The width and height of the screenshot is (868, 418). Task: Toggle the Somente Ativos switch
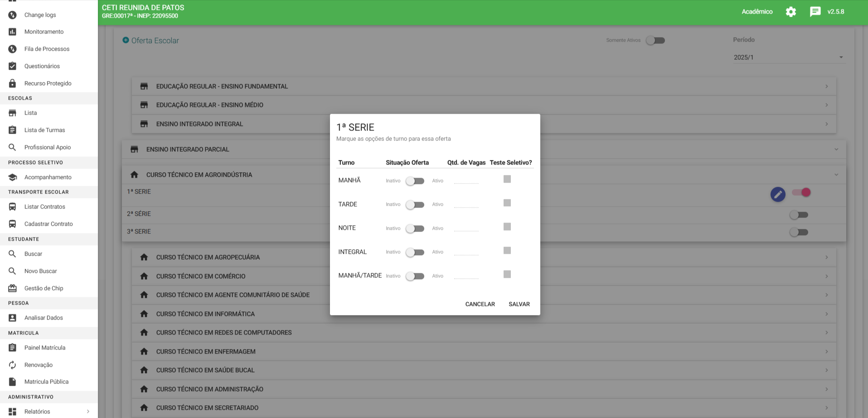coord(655,40)
